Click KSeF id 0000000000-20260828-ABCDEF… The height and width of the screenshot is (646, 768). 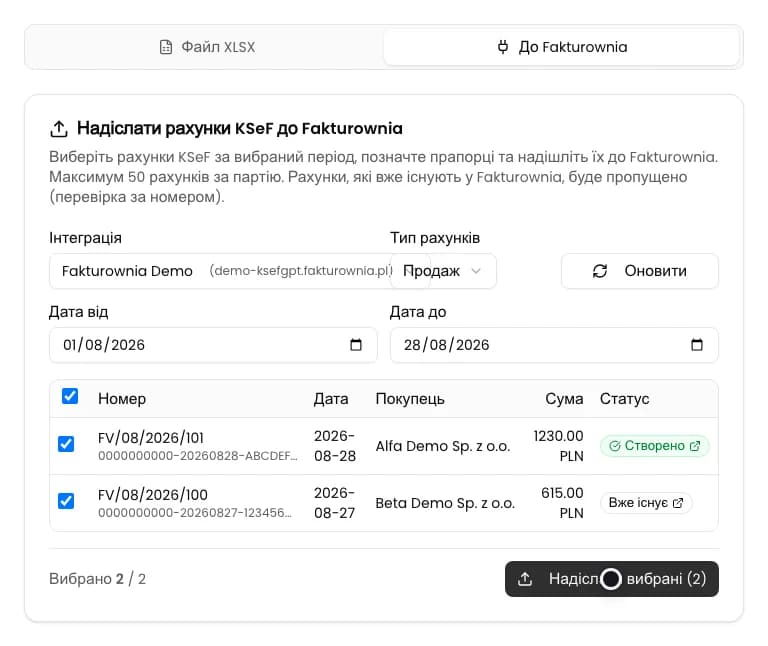click(x=198, y=456)
